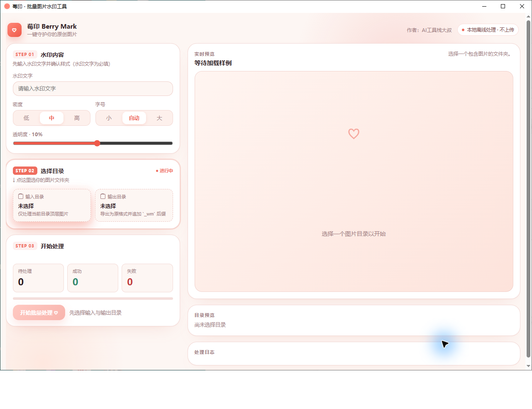Screen dimensions: 532x409
Task: Click the Berry Mark heart logo icon
Action: click(x=15, y=30)
